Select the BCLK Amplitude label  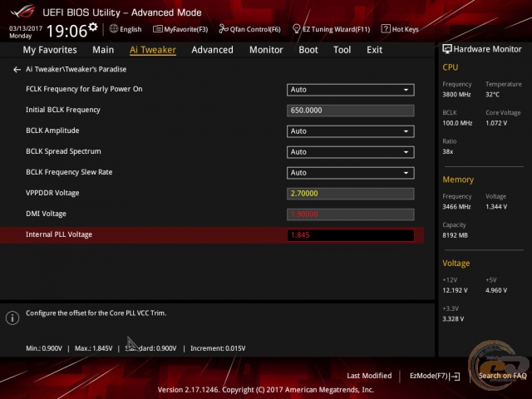(x=52, y=131)
